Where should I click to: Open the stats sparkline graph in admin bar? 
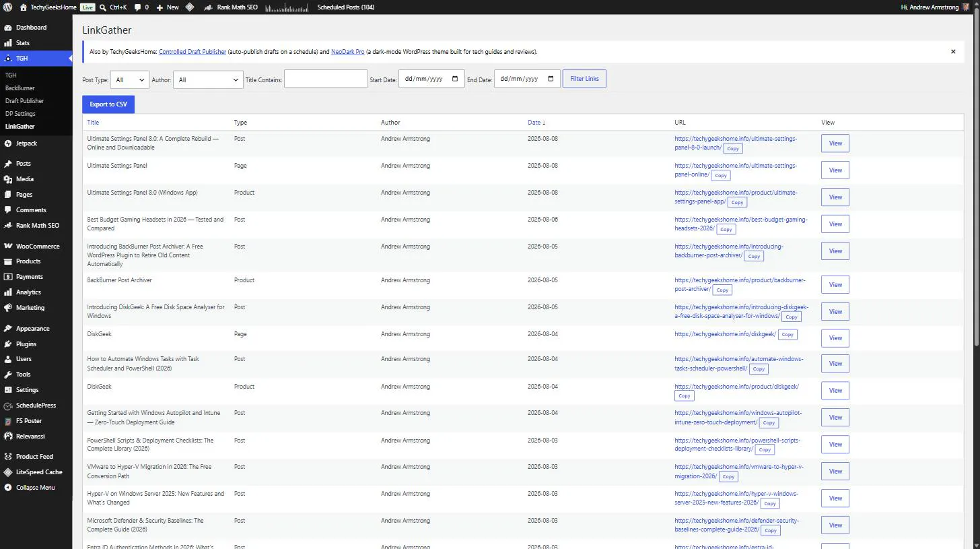[x=287, y=7]
